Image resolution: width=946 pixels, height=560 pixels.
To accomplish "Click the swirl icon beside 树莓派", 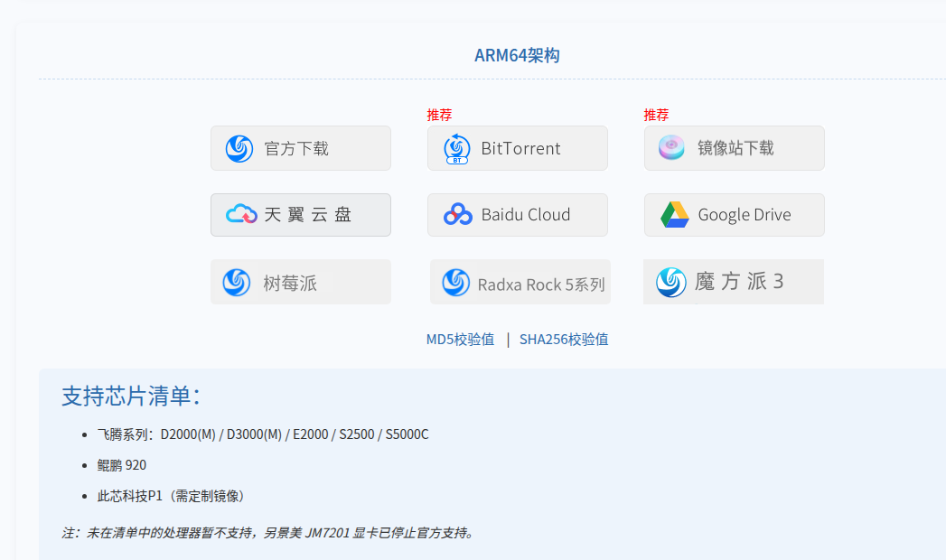I will (x=237, y=282).
